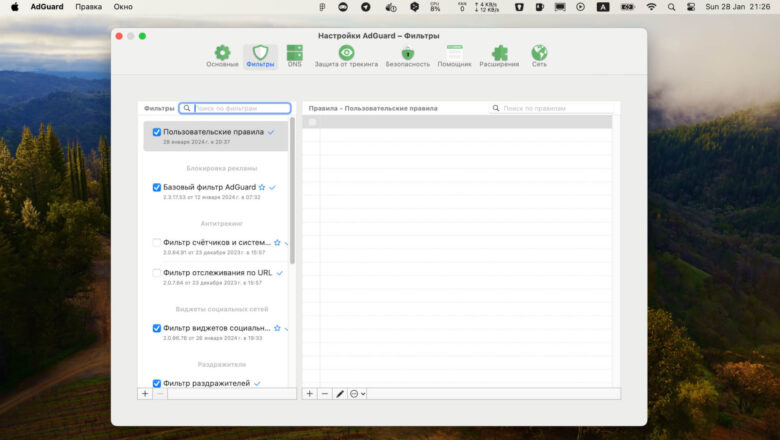Open Control Center in menu bar
This screenshot has height=440, width=780.
(x=690, y=7)
